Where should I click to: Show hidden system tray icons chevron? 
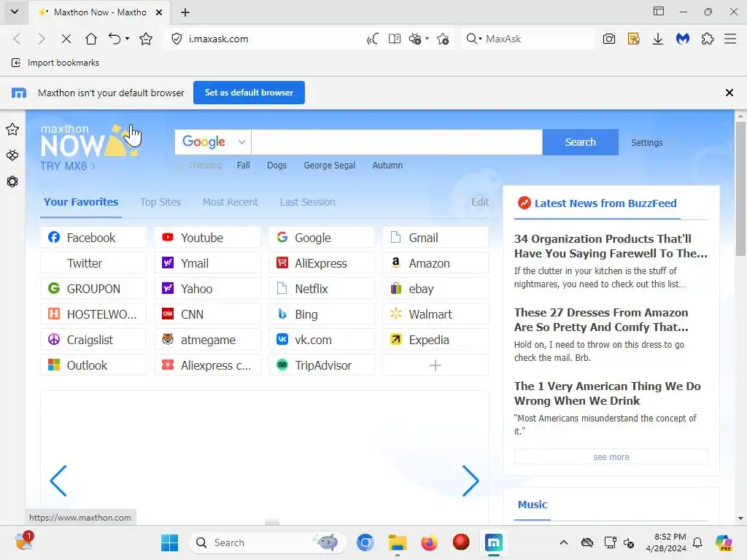(x=564, y=542)
